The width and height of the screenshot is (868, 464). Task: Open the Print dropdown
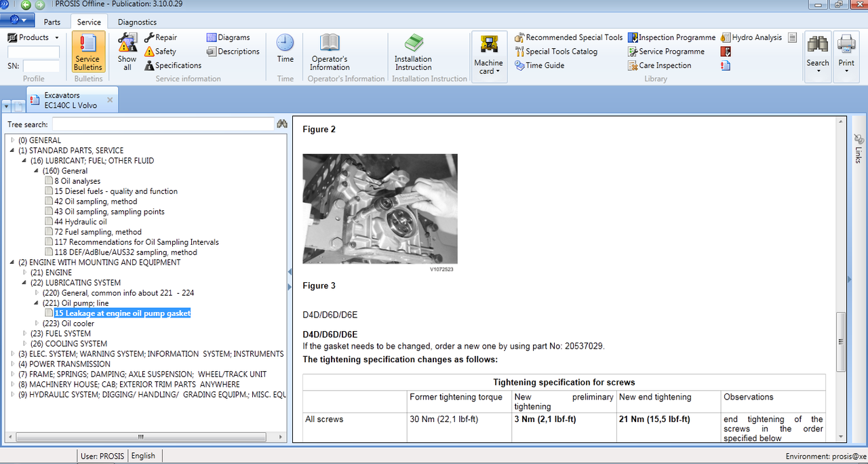point(846,56)
